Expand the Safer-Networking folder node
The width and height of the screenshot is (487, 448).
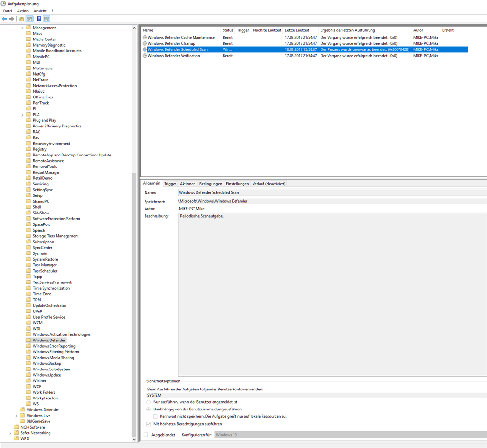point(10,433)
